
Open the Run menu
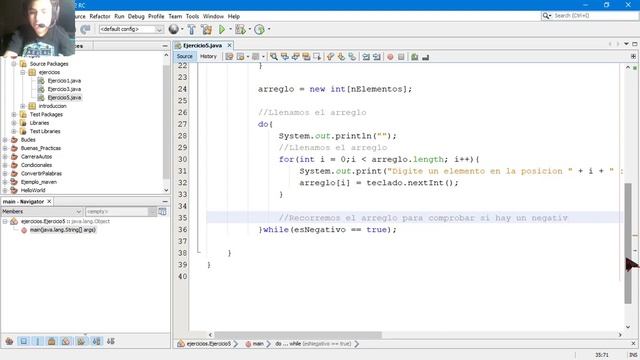coord(119,16)
